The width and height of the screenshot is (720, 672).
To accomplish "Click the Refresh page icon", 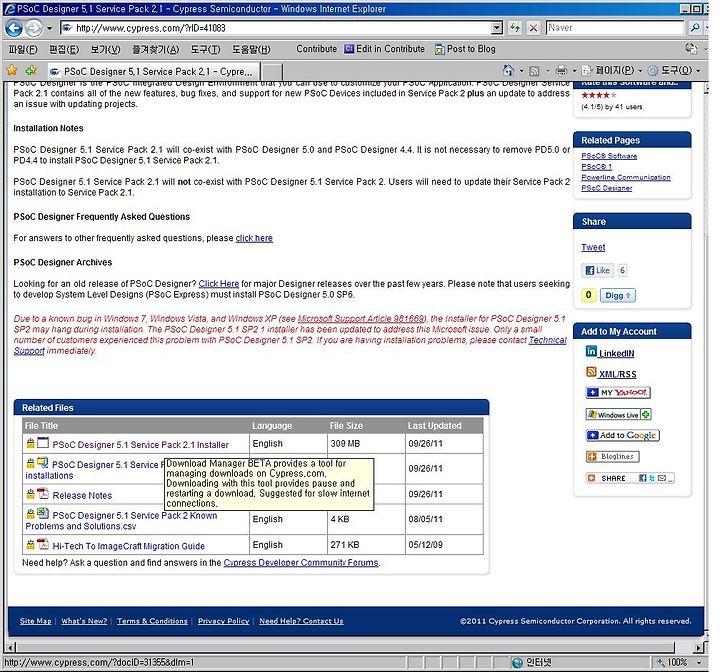I will 515,28.
